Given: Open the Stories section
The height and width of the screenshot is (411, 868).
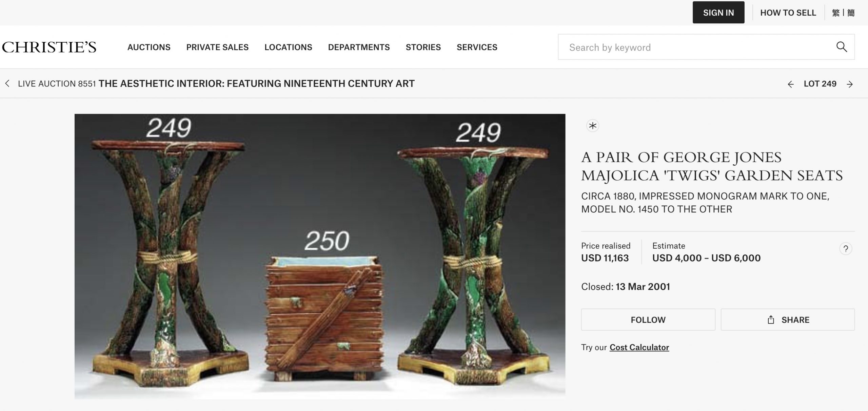Looking at the screenshot, I should pos(423,47).
